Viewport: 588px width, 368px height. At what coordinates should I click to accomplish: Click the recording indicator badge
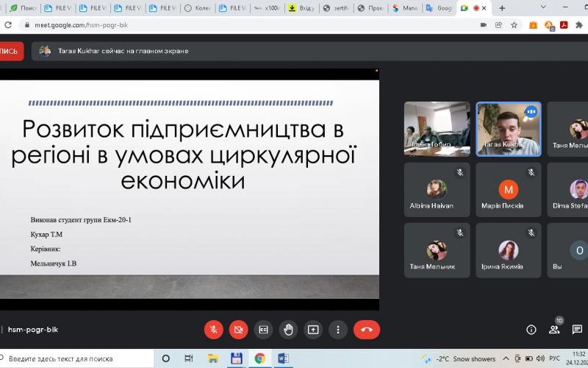coord(11,52)
